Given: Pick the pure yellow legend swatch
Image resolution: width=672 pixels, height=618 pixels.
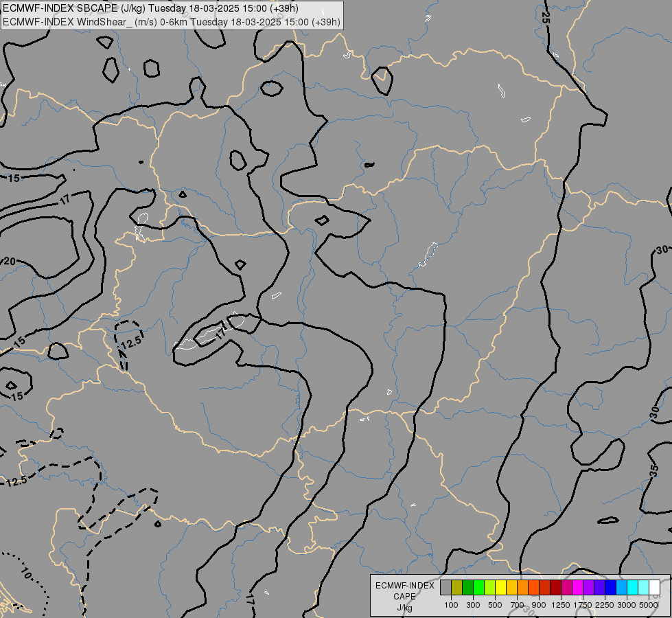Looking at the screenshot, I should point(500,588).
